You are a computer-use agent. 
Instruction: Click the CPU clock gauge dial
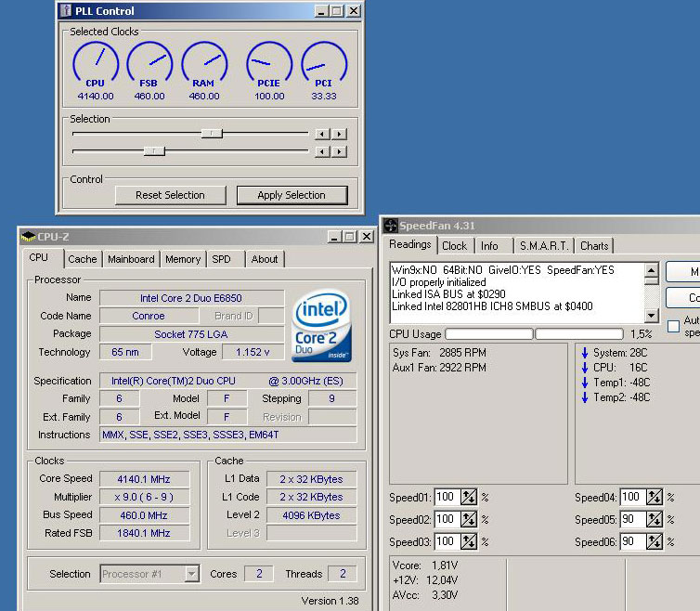click(x=95, y=61)
